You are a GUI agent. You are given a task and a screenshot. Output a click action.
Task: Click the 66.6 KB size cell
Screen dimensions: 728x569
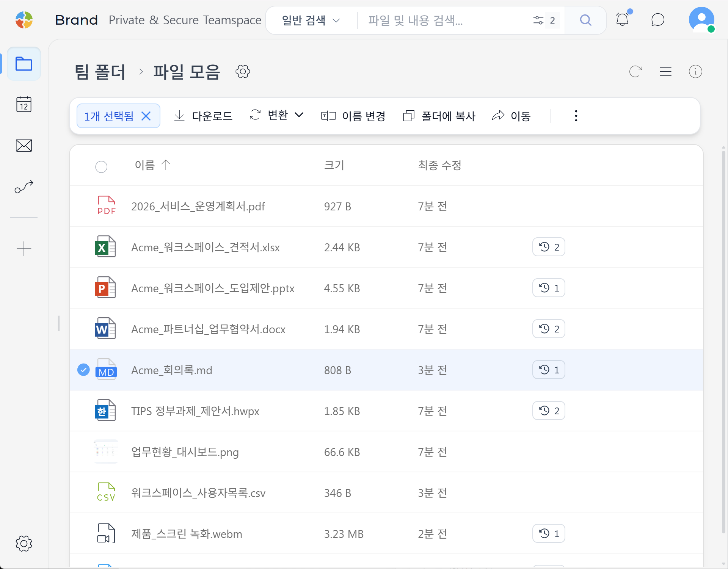(x=342, y=452)
